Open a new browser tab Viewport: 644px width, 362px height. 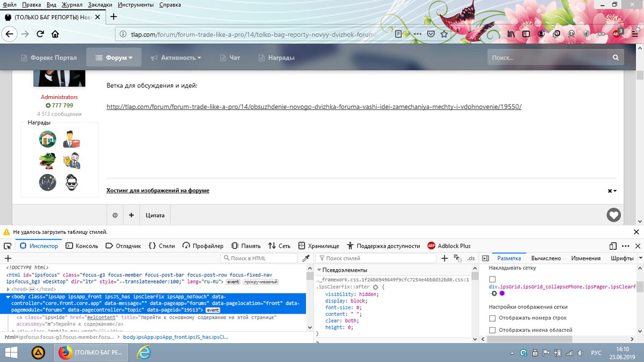pyautogui.click(x=113, y=17)
